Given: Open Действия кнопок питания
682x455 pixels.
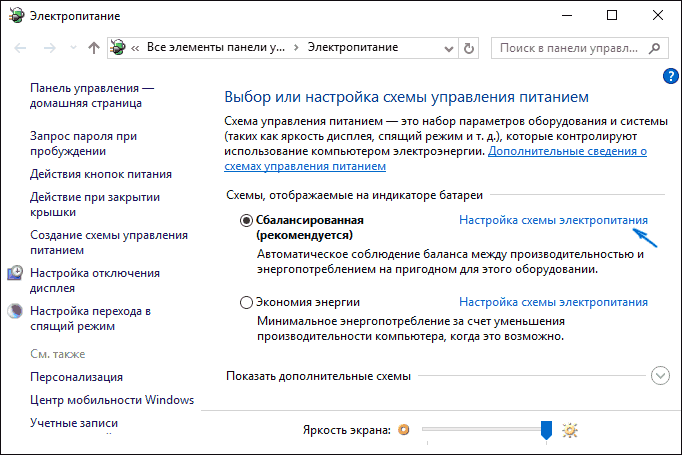Looking at the screenshot, I should point(100,174).
